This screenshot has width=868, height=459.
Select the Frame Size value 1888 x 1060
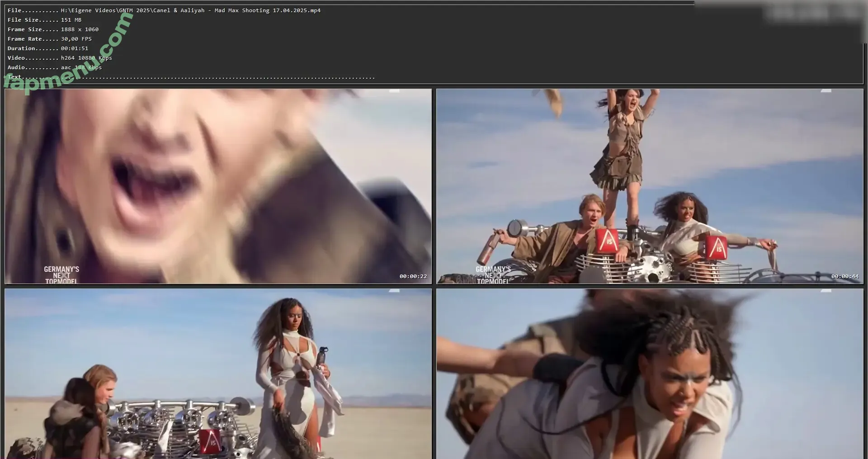pyautogui.click(x=80, y=29)
